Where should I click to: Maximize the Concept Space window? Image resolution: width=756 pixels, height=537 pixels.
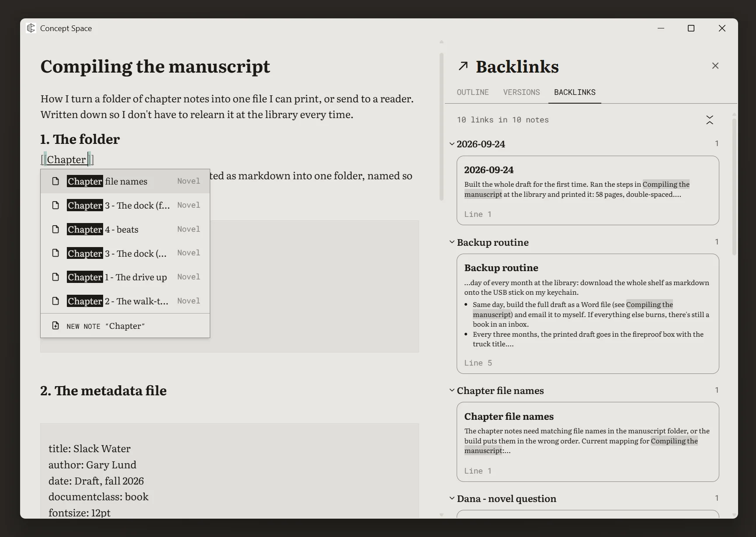(x=691, y=28)
